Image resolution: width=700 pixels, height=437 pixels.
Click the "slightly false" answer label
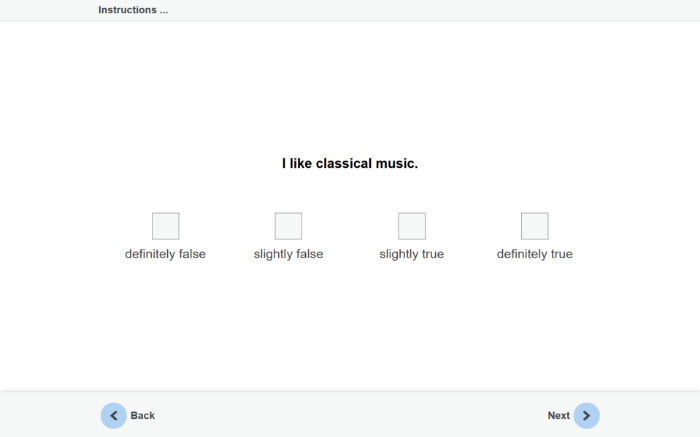(x=288, y=254)
